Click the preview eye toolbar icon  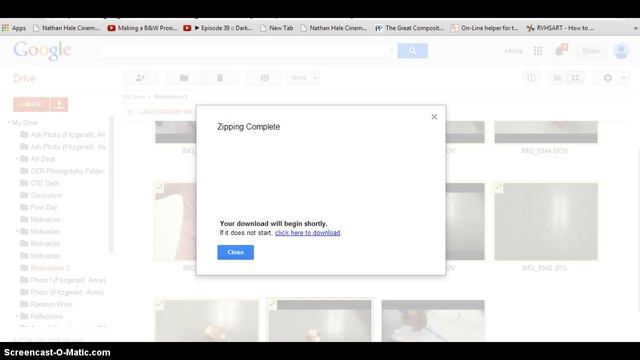point(264,78)
